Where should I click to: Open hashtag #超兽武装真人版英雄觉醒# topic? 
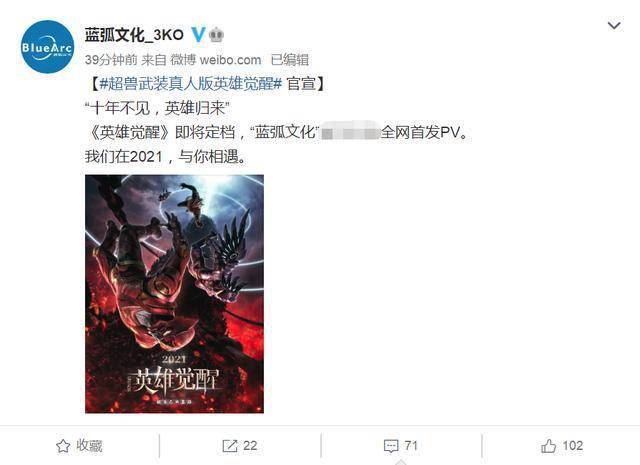(191, 84)
